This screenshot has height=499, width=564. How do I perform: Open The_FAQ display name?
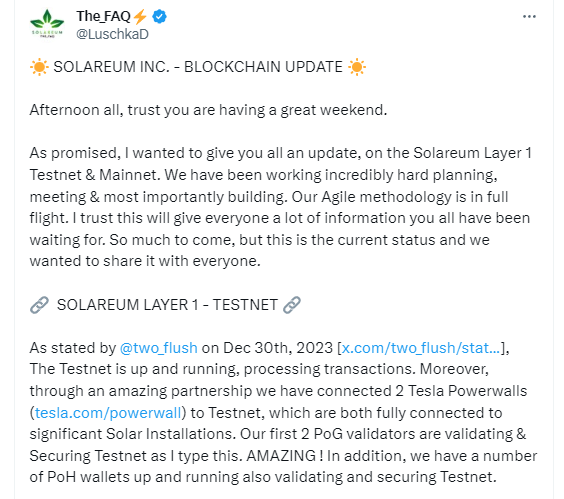point(103,16)
